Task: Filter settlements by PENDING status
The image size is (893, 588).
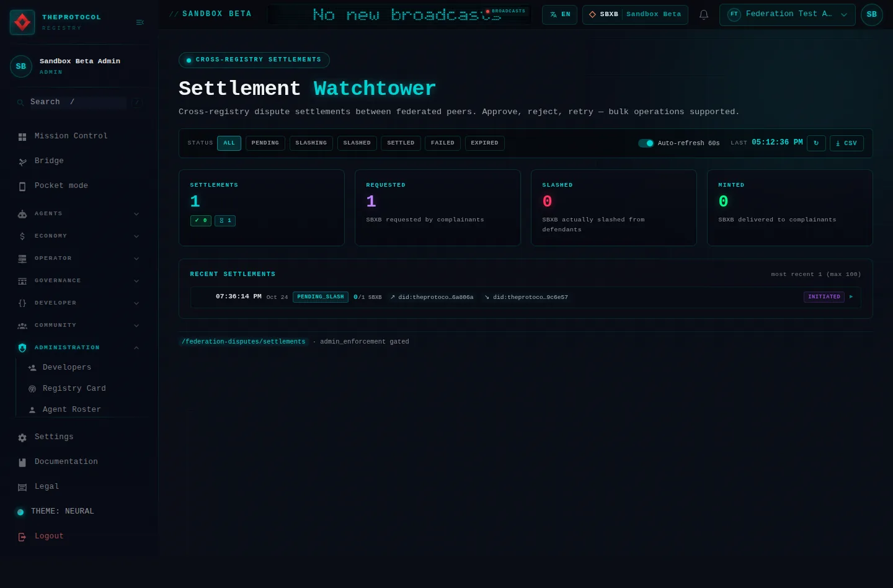Action: click(x=265, y=143)
